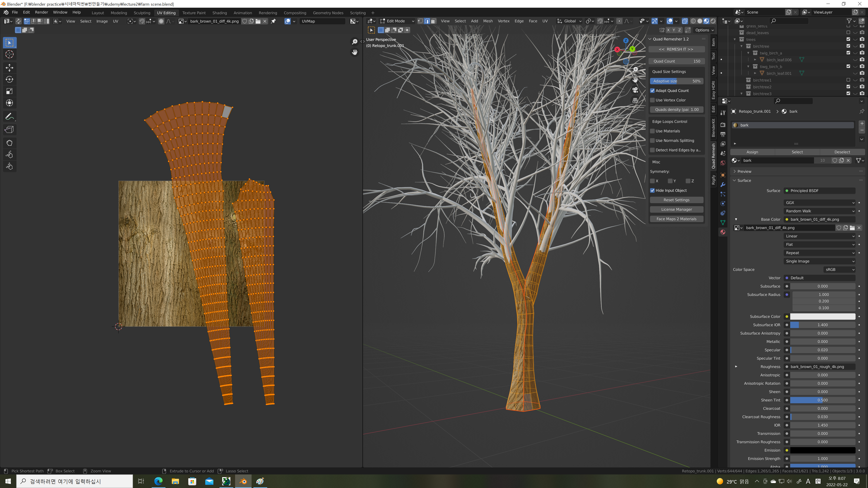Viewport: 868px width, 488px height.
Task: Switch to the Texture Paint workspace tab
Action: 194,13
